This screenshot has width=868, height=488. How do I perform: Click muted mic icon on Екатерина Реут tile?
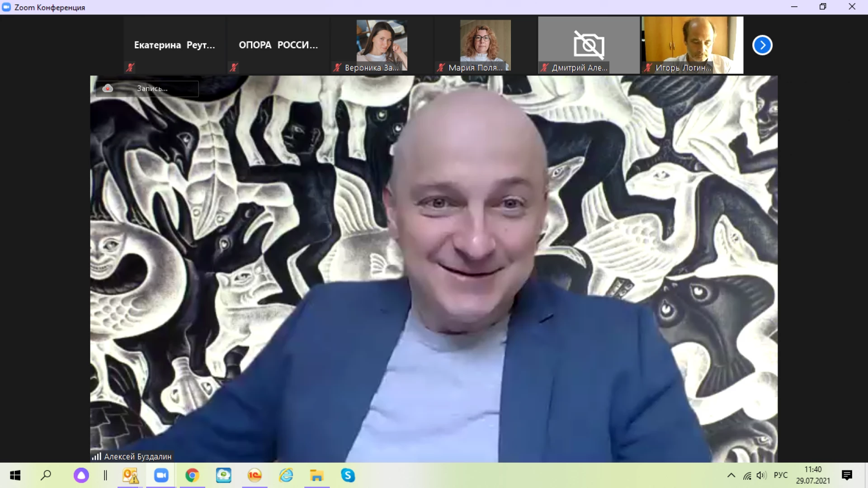click(130, 67)
